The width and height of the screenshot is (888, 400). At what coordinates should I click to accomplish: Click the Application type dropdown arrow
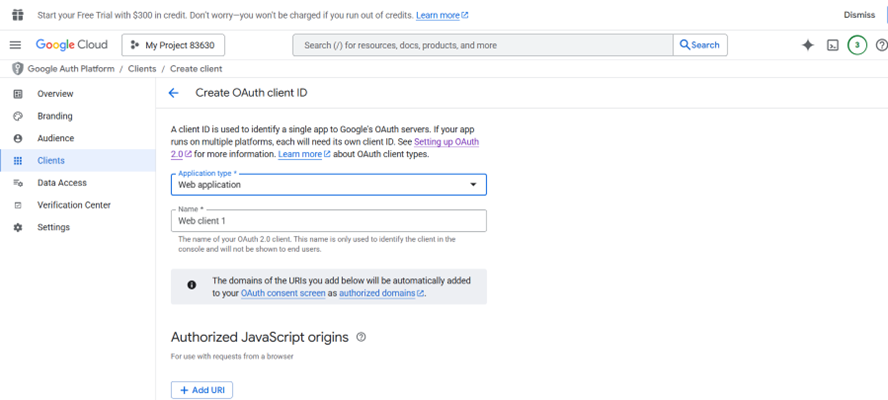pyautogui.click(x=473, y=185)
